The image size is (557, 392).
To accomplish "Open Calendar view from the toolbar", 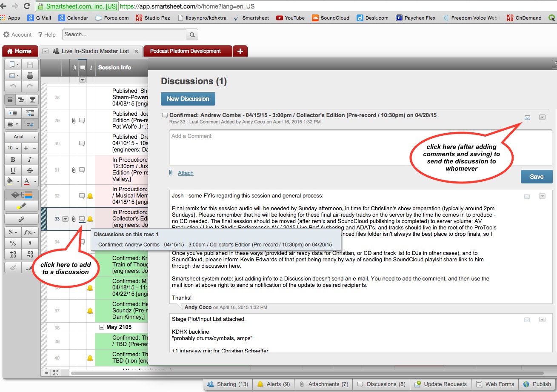I will tap(32, 100).
